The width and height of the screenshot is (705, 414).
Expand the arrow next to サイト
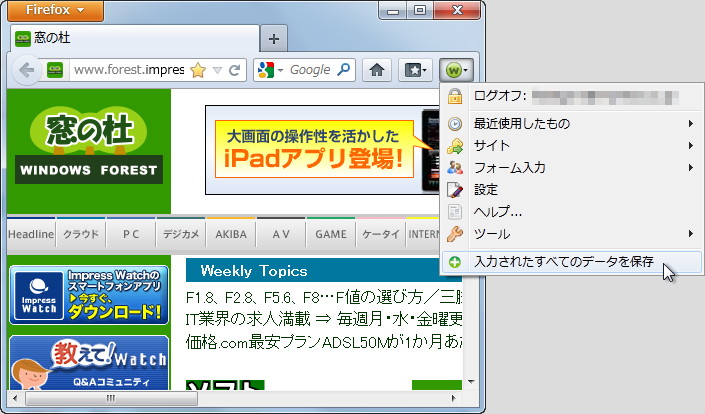690,145
